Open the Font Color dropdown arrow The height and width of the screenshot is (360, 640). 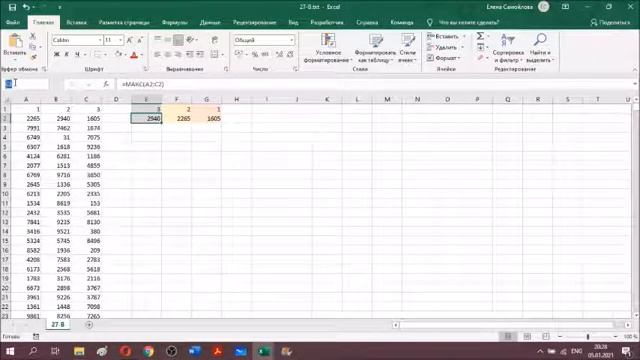(x=142, y=55)
